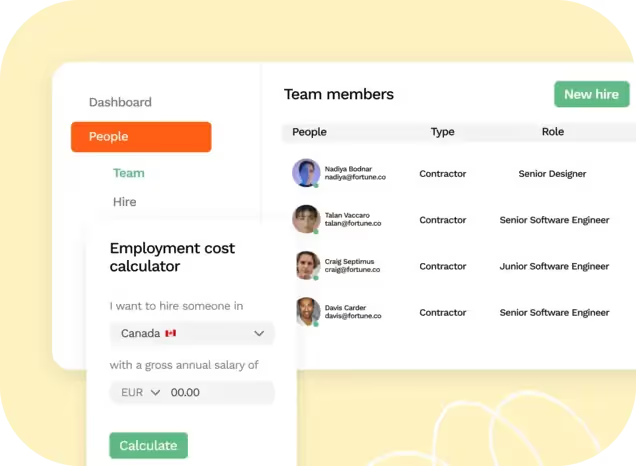This screenshot has height=466, width=636.
Task: Select the Craig Septimus name text
Action: pyautogui.click(x=349, y=261)
